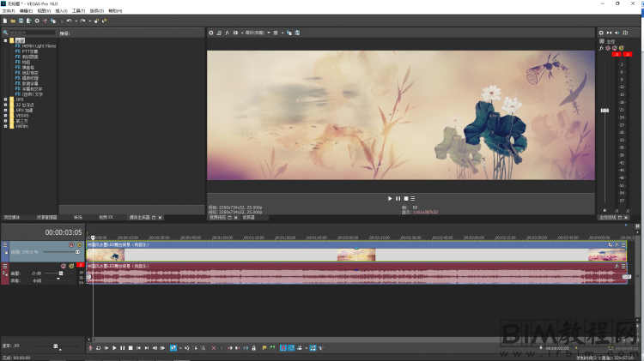Open the 编辑(E) menu
This screenshot has height=361, width=644.
tap(26, 10)
